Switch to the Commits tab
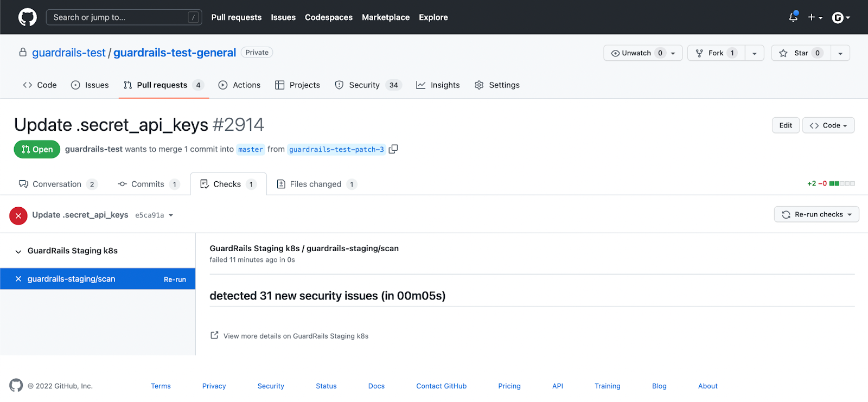 [x=149, y=184]
